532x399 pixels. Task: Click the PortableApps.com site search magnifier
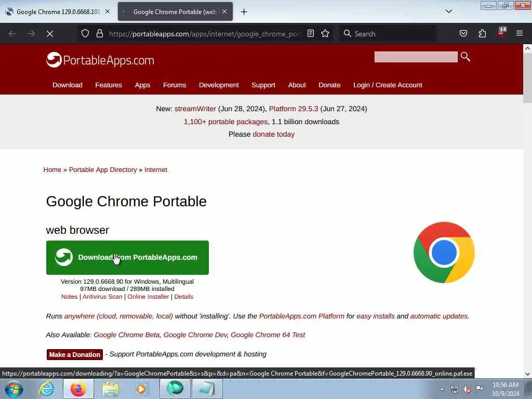tap(465, 57)
